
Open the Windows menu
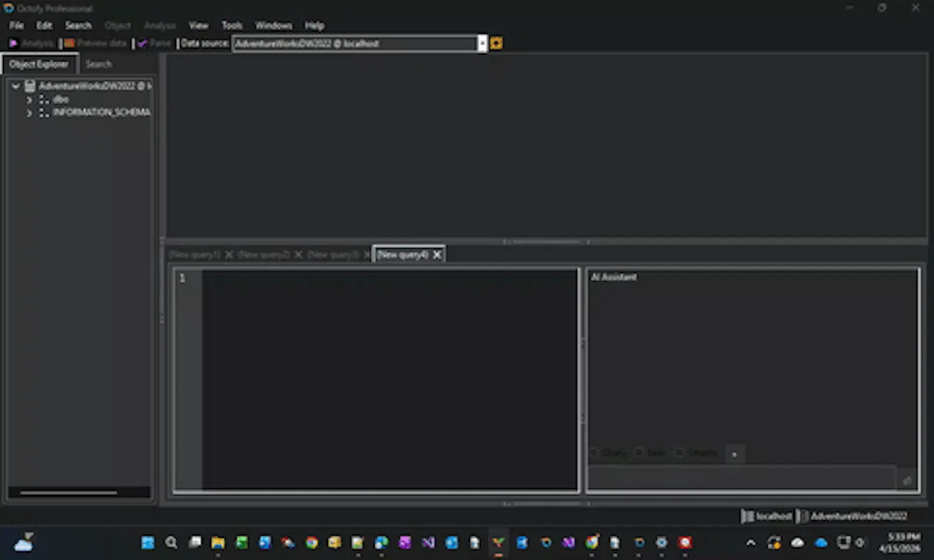[274, 25]
